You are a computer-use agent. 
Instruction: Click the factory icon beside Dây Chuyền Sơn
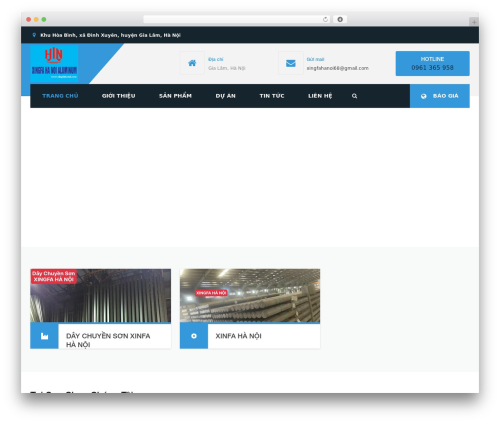click(44, 336)
